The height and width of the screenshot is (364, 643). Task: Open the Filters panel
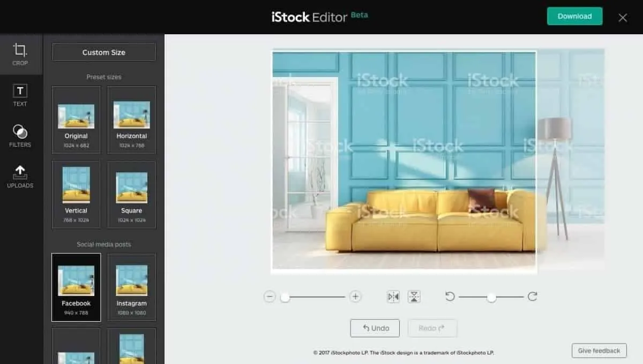[x=20, y=136]
